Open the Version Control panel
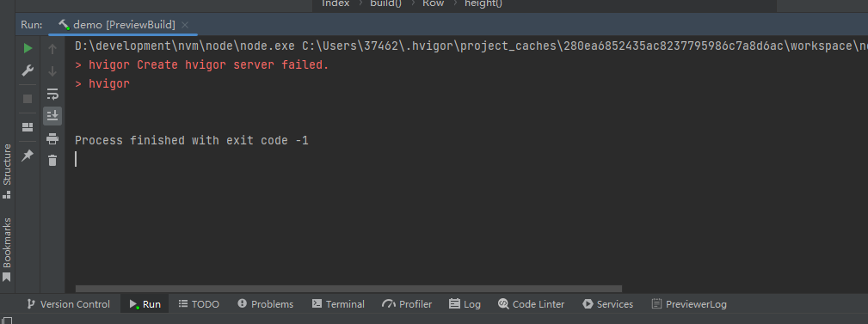Screen dimensions: 868x324 pyautogui.click(x=68, y=304)
